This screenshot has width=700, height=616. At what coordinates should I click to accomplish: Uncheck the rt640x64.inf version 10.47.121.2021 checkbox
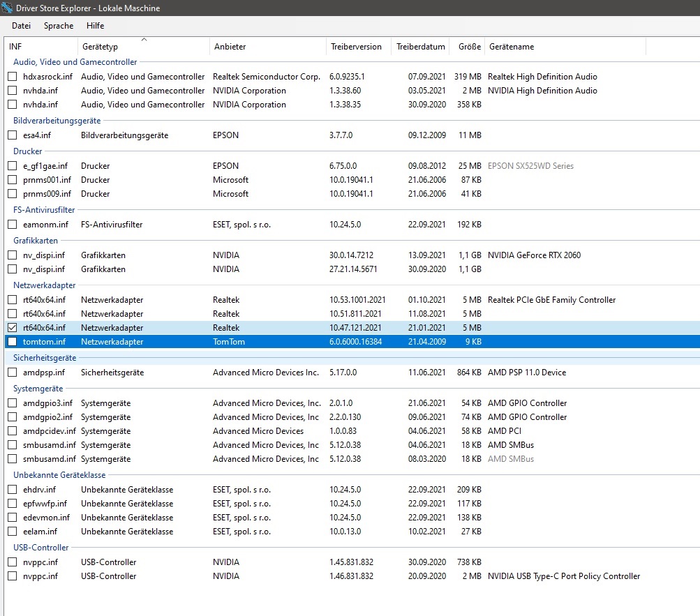pos(13,328)
